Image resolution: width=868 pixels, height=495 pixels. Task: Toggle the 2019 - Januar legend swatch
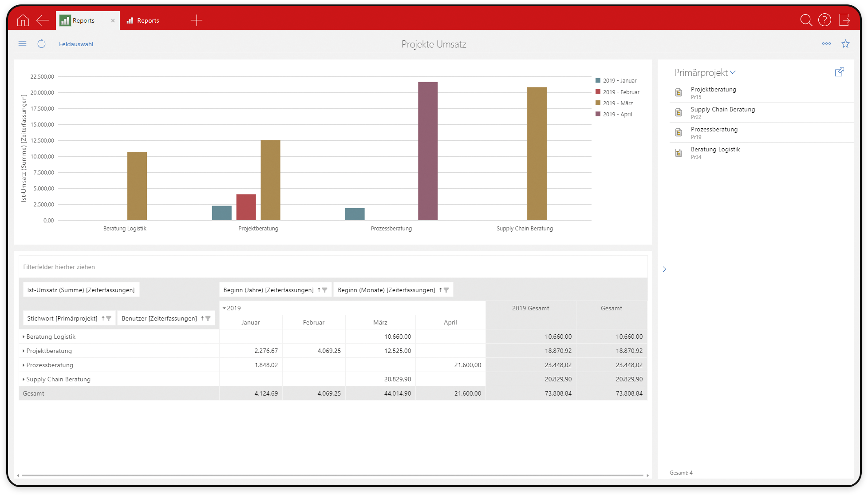point(598,80)
